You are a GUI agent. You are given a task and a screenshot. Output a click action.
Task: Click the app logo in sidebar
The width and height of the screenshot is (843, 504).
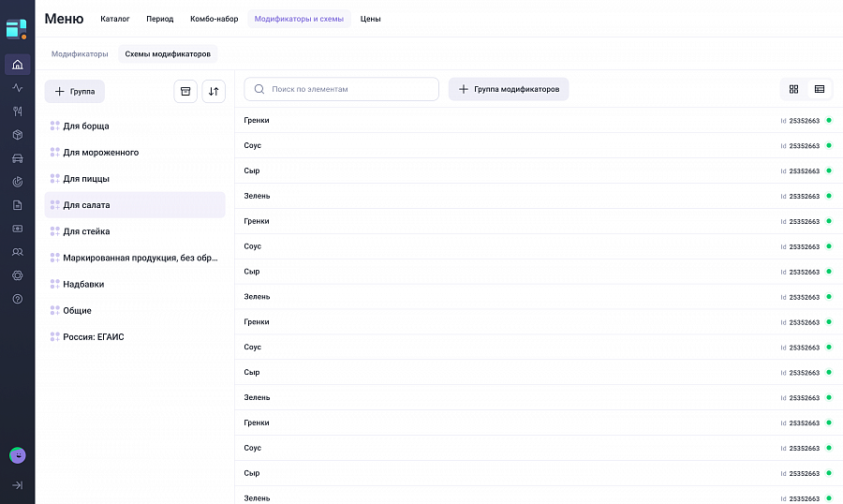pos(17,29)
